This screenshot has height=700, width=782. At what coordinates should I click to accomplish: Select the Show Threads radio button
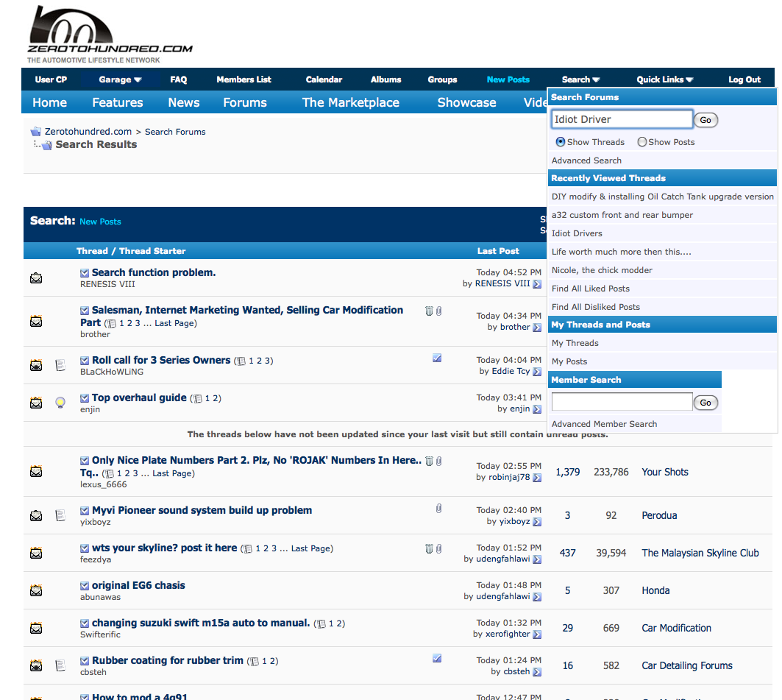(x=561, y=142)
